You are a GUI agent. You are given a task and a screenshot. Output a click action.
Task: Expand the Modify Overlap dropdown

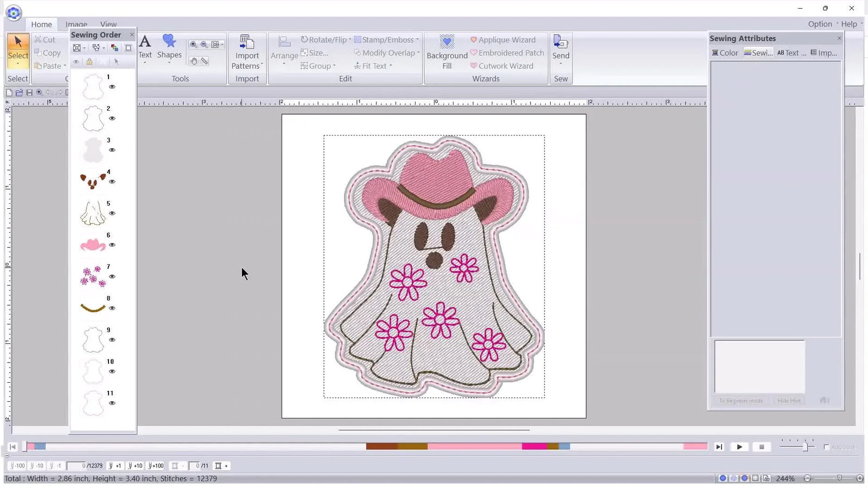tap(387, 53)
